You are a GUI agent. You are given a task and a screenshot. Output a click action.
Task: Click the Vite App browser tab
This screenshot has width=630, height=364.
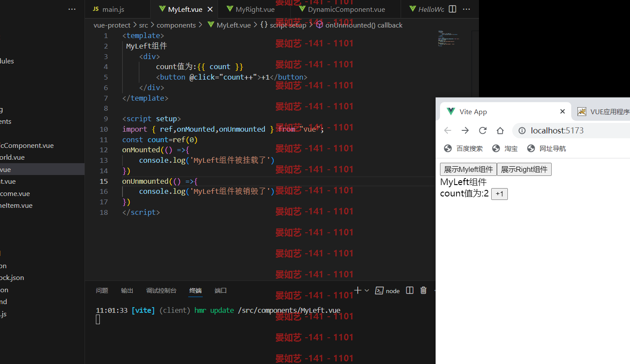tap(504, 112)
